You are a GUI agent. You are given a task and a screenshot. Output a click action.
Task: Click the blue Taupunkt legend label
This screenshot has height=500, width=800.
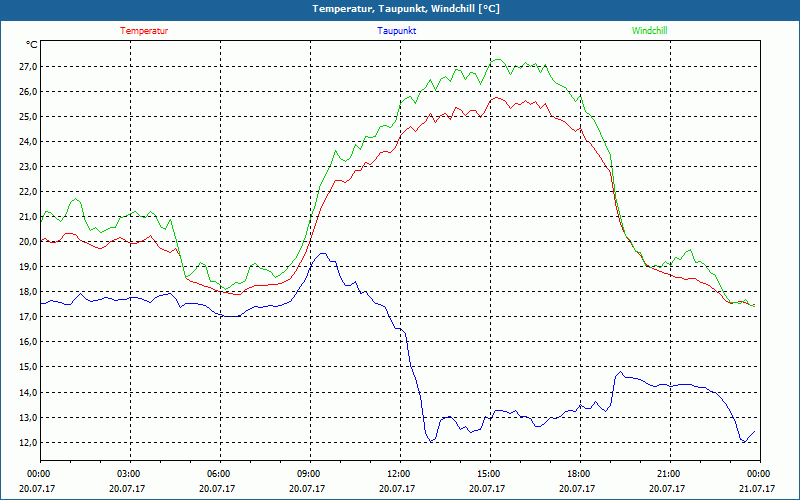click(x=396, y=31)
